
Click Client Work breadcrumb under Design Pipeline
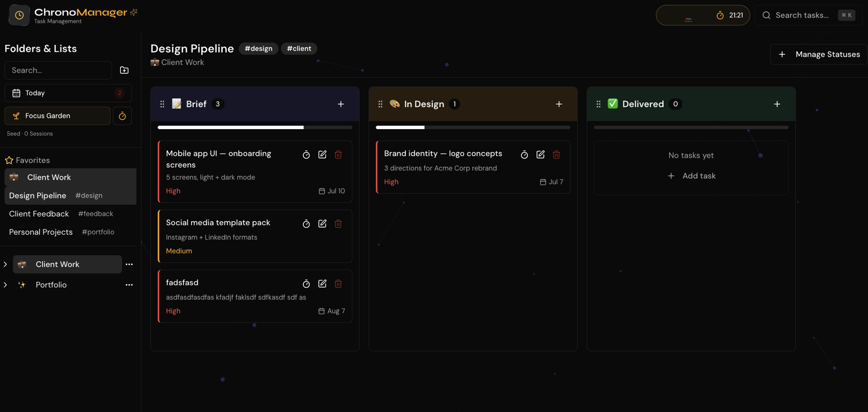(177, 62)
